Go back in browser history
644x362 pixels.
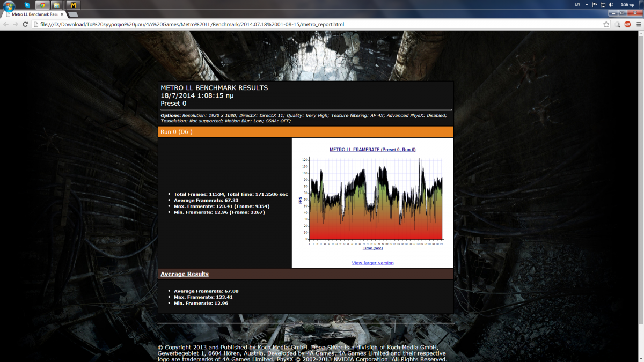coord(6,24)
